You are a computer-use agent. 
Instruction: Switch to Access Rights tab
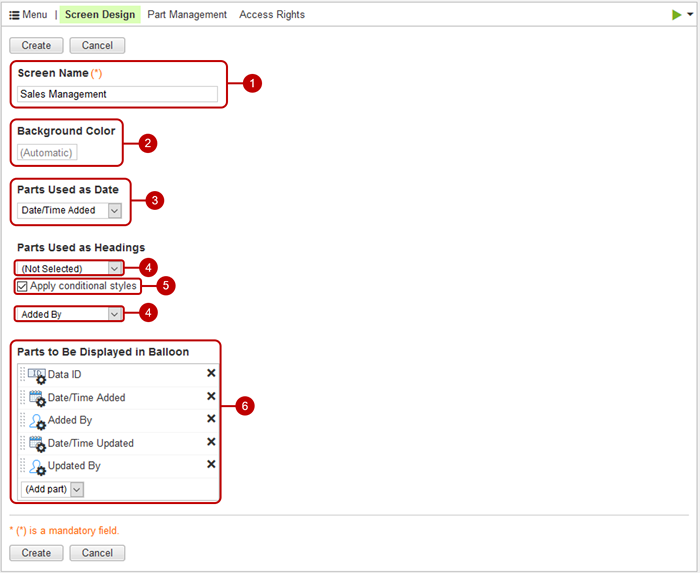pyautogui.click(x=272, y=15)
